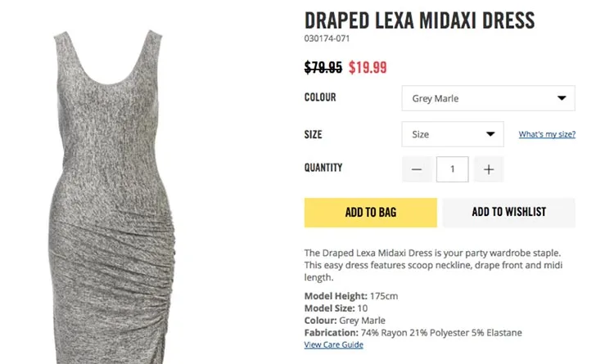Open the "What's my size?" link
Image resolution: width=614 pixels, height=364 pixels.
547,134
